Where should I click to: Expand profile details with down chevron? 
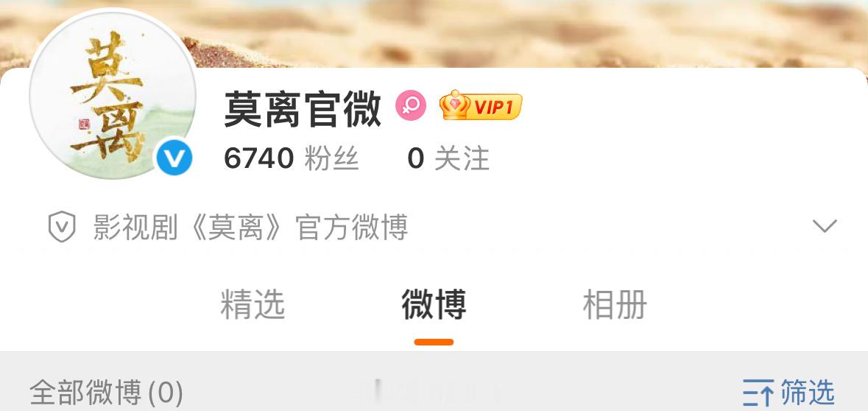825,226
